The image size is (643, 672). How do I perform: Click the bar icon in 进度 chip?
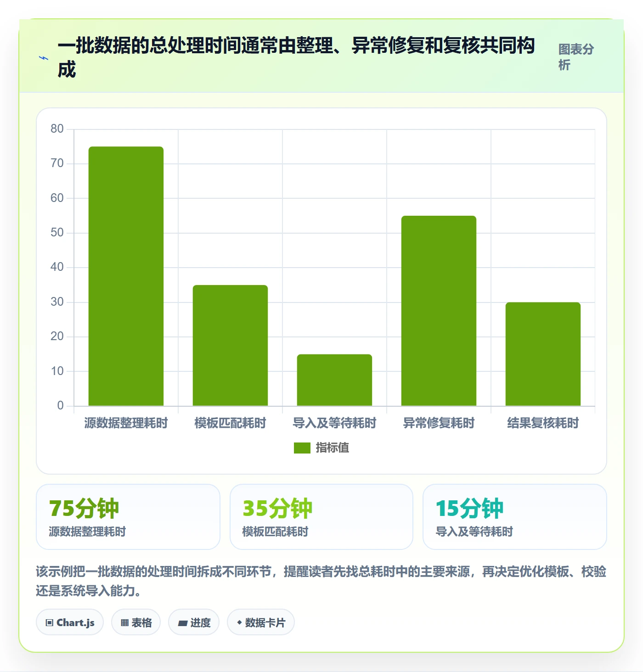tap(183, 623)
